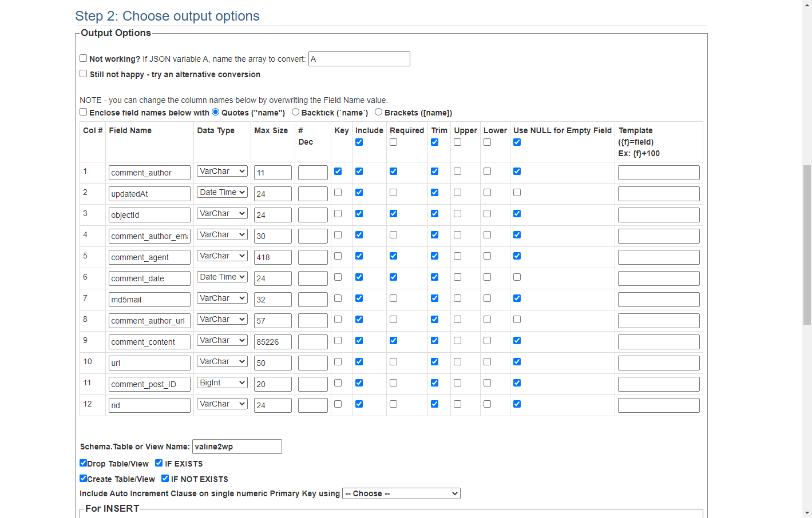Open Data Type dropdown for md5mail
Viewport: 812px width, 518px height.
(x=222, y=298)
